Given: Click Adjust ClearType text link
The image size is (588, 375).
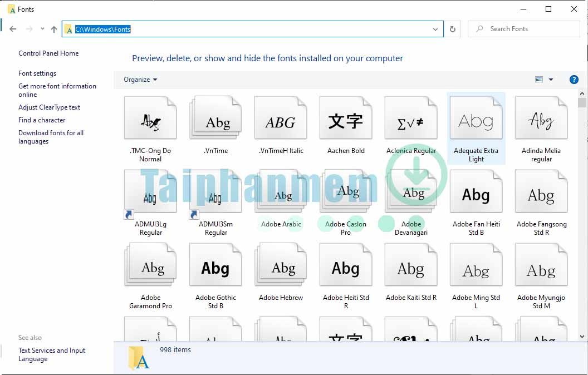Looking at the screenshot, I should click(49, 107).
